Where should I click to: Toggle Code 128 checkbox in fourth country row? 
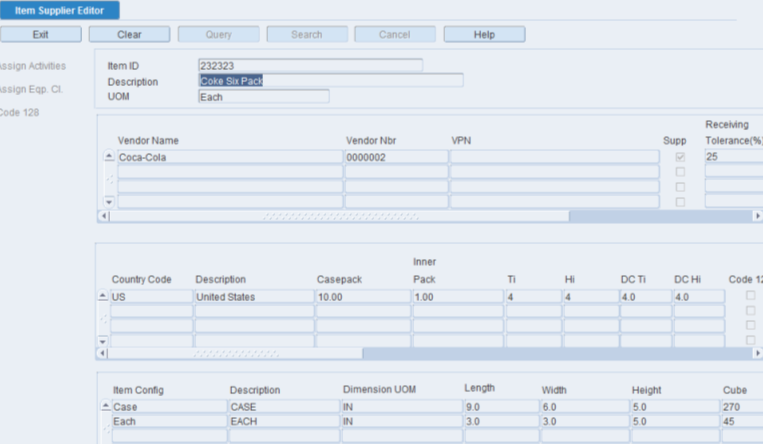pyautogui.click(x=750, y=340)
